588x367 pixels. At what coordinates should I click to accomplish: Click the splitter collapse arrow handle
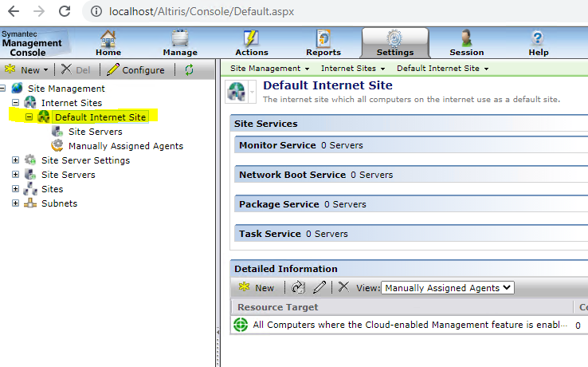click(x=218, y=332)
